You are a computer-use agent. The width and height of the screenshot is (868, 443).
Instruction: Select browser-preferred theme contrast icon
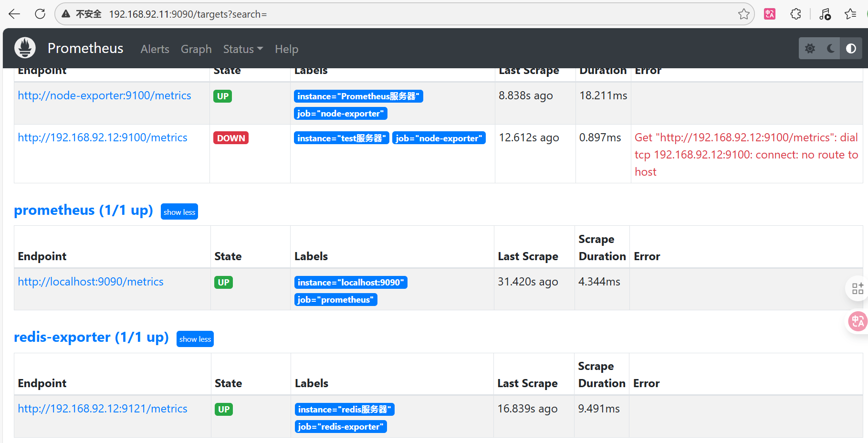click(851, 48)
